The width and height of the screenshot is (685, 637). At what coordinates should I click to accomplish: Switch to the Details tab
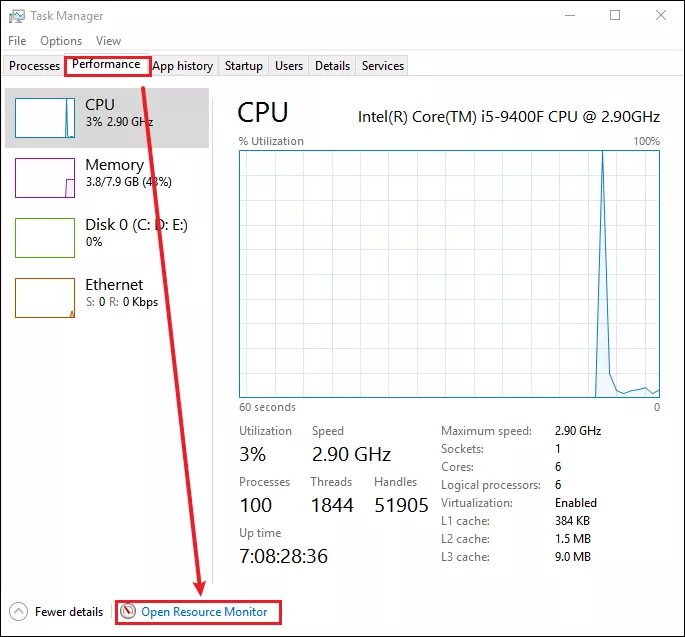pos(332,66)
